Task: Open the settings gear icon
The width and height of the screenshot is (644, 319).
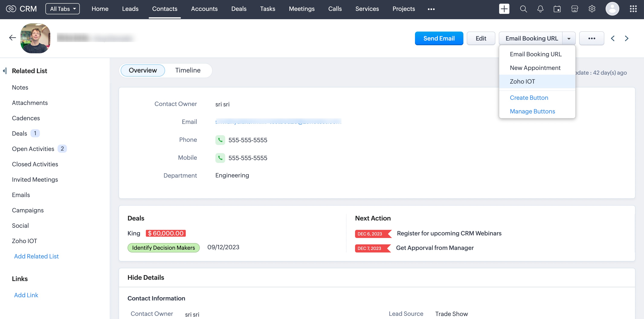Action: click(592, 9)
